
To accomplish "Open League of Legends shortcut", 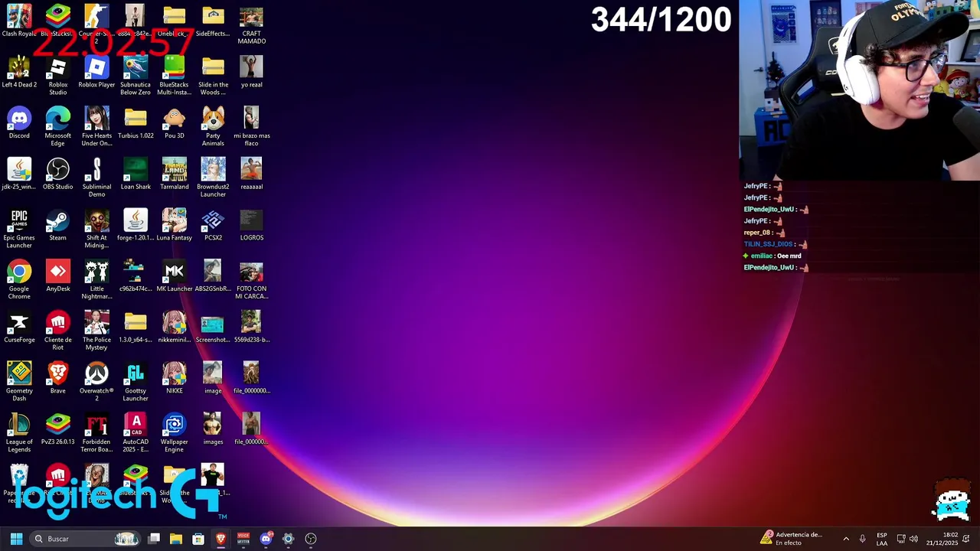I will (x=19, y=433).
